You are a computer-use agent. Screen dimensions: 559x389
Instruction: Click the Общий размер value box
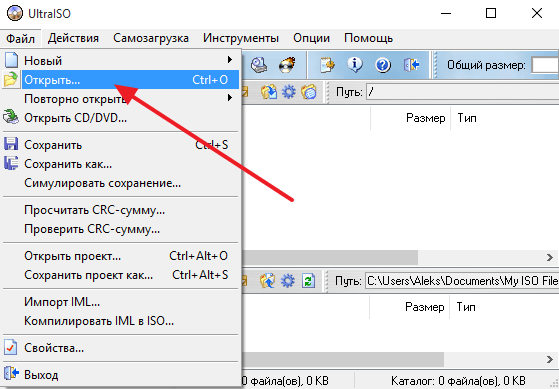[545, 65]
